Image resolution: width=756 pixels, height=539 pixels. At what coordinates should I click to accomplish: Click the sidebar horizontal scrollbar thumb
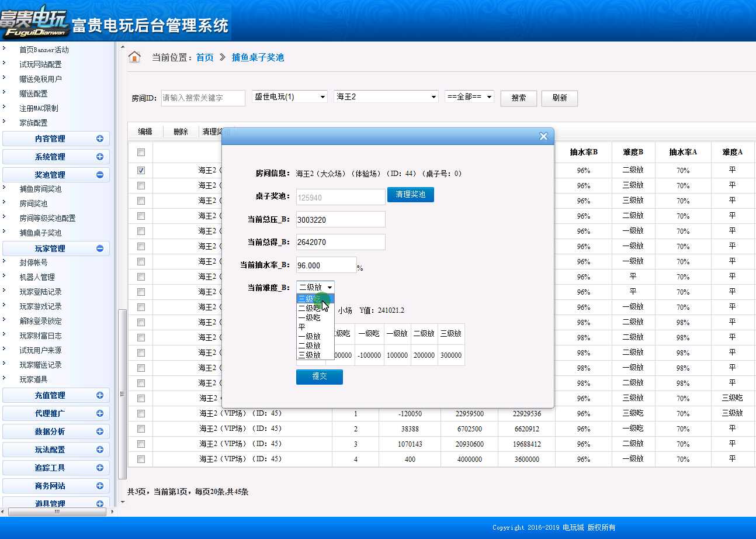point(57,512)
